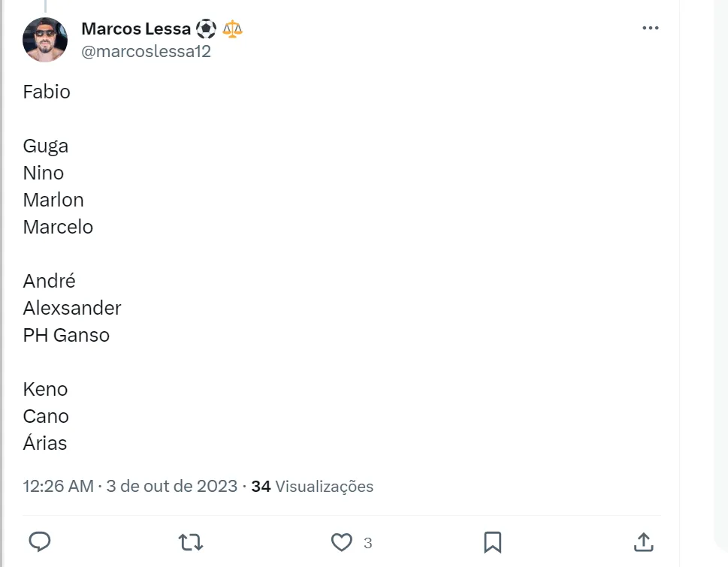
Task: Click the word Fabio in the tweet
Action: pyautogui.click(x=47, y=92)
